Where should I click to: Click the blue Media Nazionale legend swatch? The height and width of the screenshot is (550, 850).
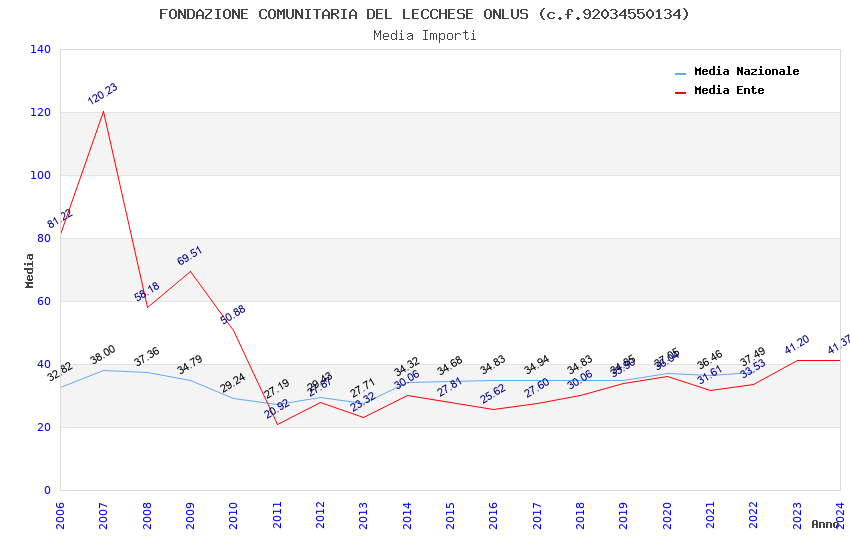click(680, 73)
